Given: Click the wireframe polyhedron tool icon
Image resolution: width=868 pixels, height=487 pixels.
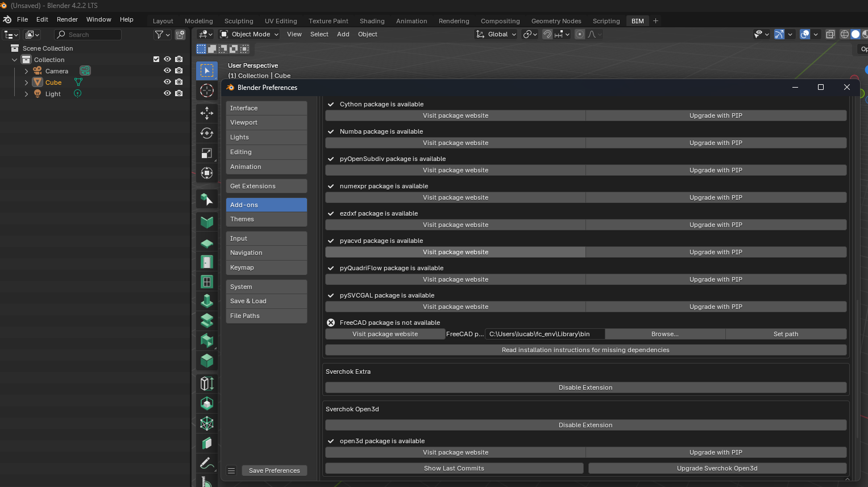Looking at the screenshot, I should tap(207, 423).
